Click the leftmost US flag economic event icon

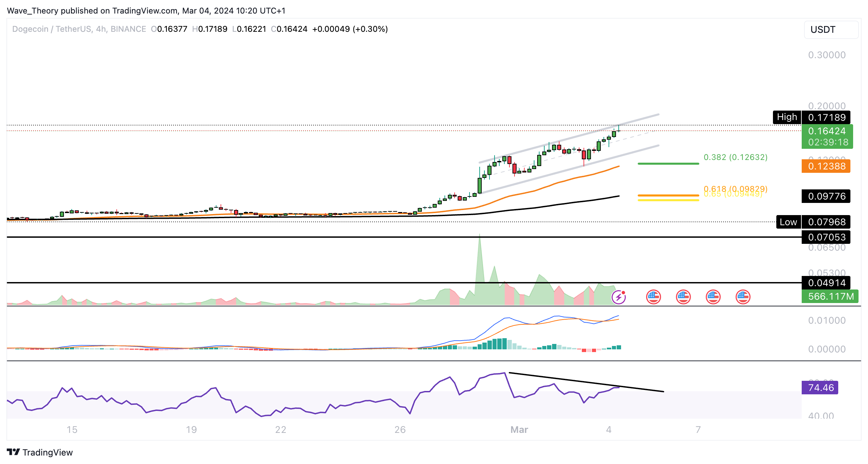tap(653, 297)
